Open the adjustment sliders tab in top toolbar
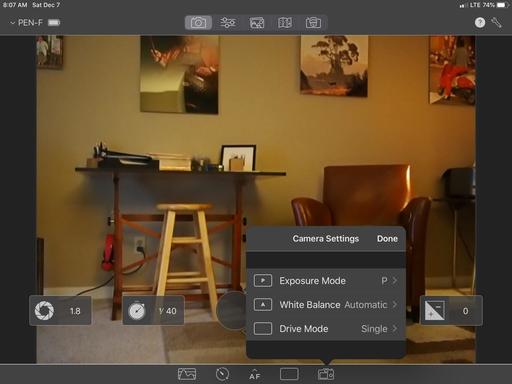512x384 pixels. (228, 23)
